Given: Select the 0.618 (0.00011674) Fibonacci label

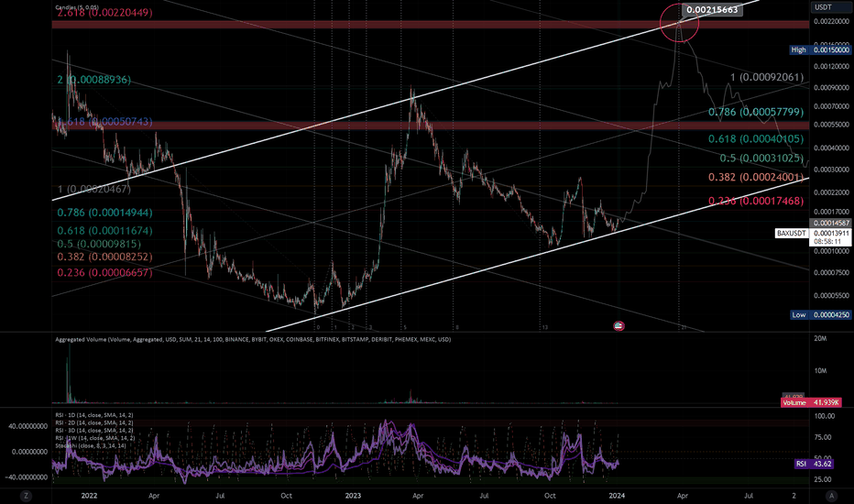Looking at the screenshot, I should point(104,231).
